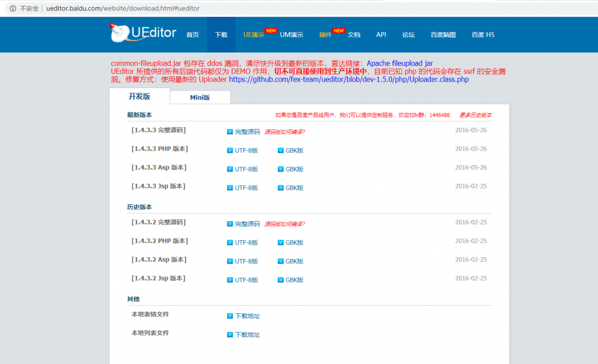Open the 下载 nav item
The image size is (598, 364).
pos(221,34)
